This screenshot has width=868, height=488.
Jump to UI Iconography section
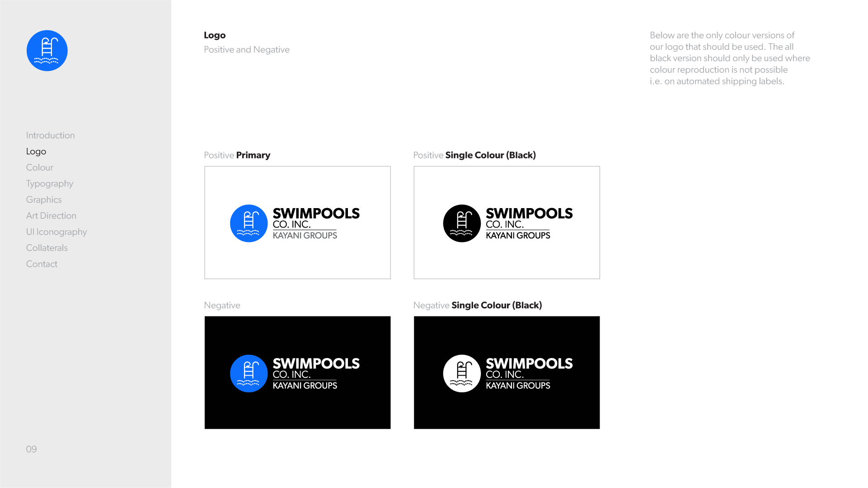56,232
